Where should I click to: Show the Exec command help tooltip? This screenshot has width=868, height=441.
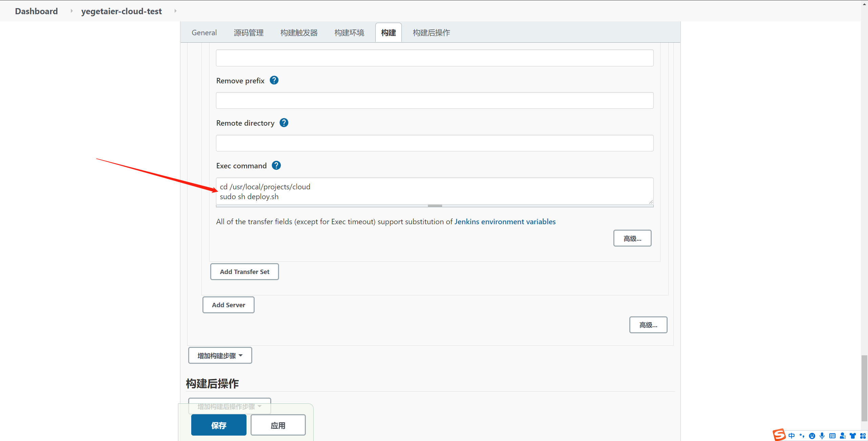(276, 165)
